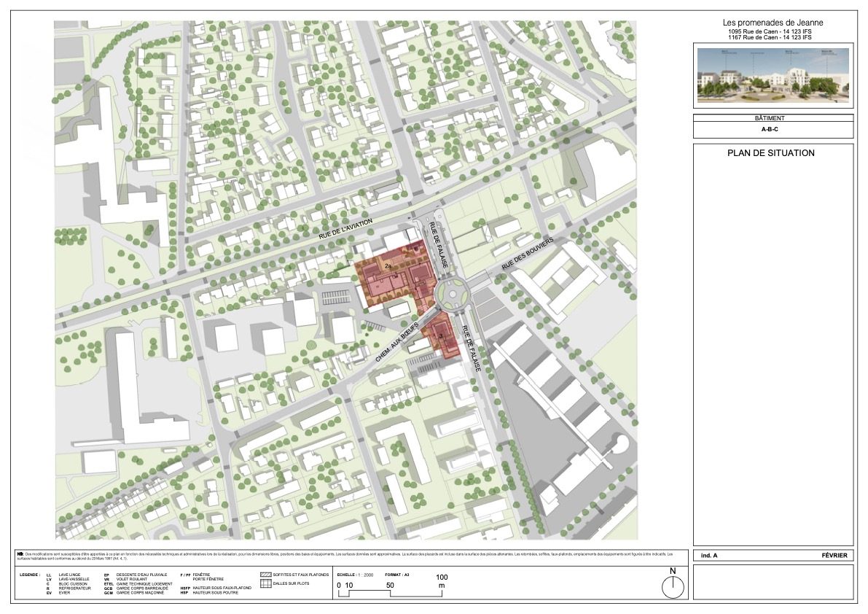Click the project rendering thumbnail image
Image resolution: width=868 pixels, height=614 pixels.
coord(773,76)
